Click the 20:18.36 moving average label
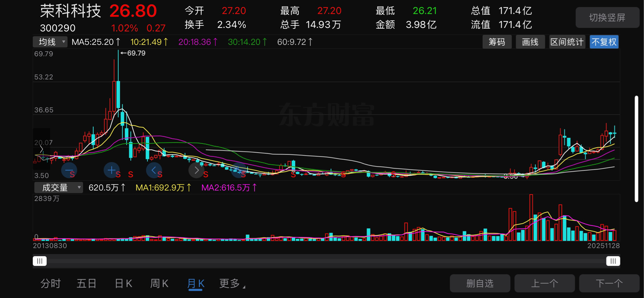The width and height of the screenshot is (644, 298). click(198, 42)
